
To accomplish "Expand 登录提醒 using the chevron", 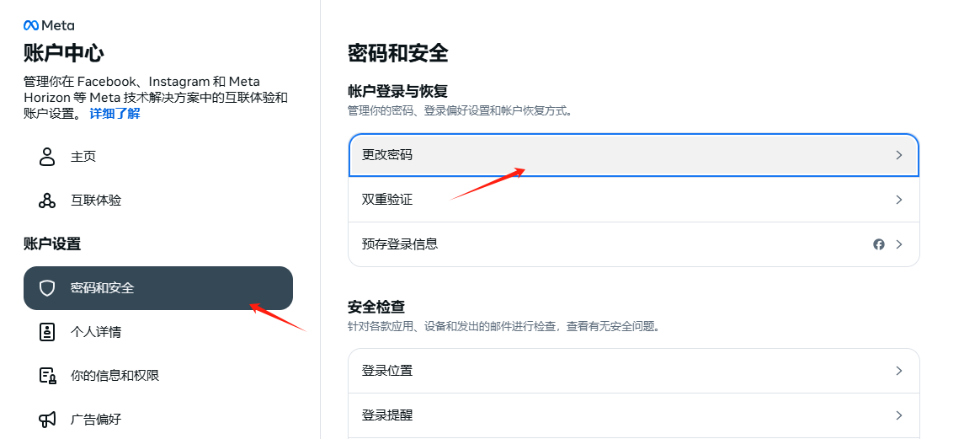I will point(899,415).
